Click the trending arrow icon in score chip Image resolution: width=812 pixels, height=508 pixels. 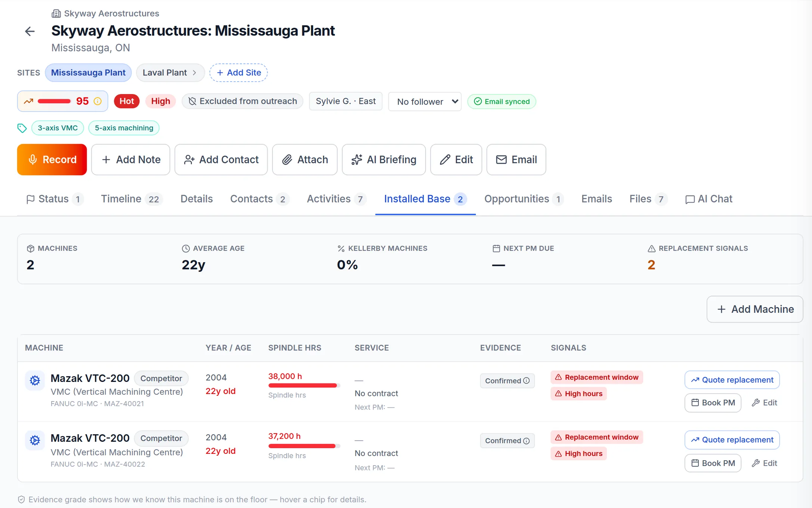(x=29, y=101)
